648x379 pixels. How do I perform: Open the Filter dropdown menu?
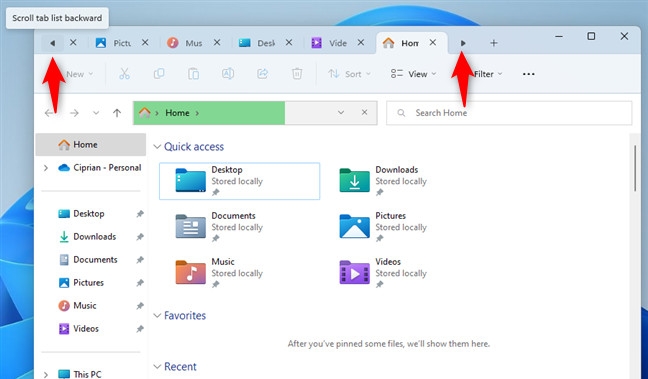(x=488, y=74)
